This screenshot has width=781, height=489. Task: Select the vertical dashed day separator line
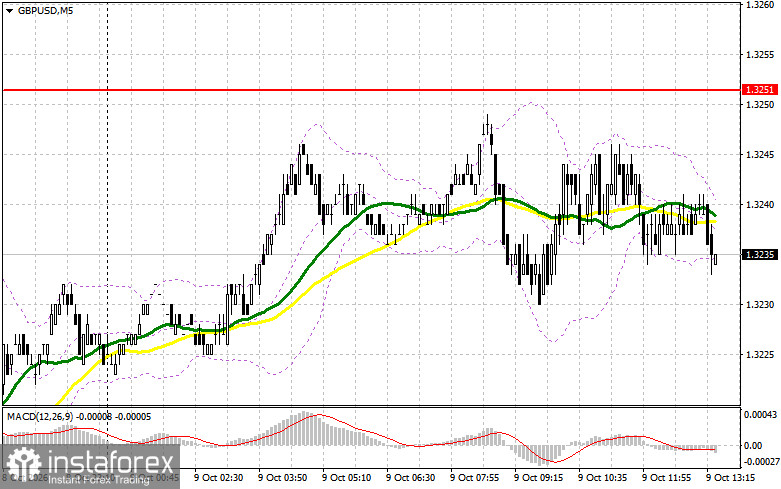pyautogui.click(x=108, y=202)
